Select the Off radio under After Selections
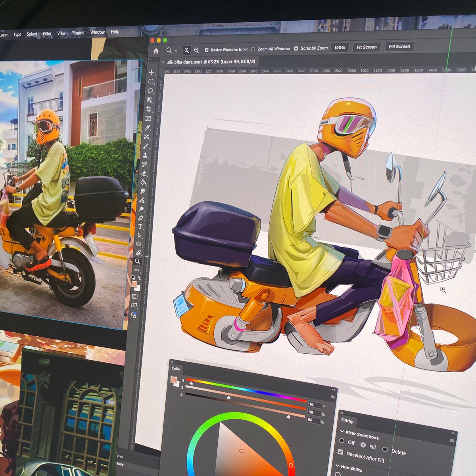Screen dimensions: 476x476 [x=342, y=441]
